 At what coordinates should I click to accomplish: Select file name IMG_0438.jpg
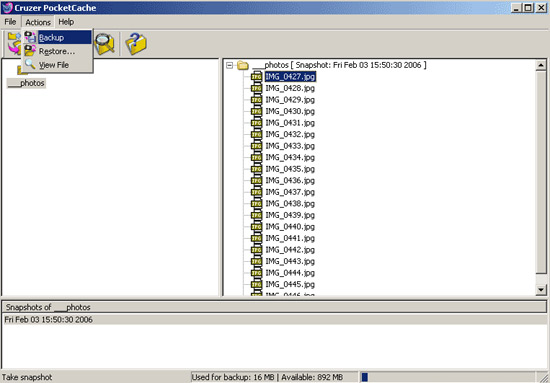[x=290, y=204]
